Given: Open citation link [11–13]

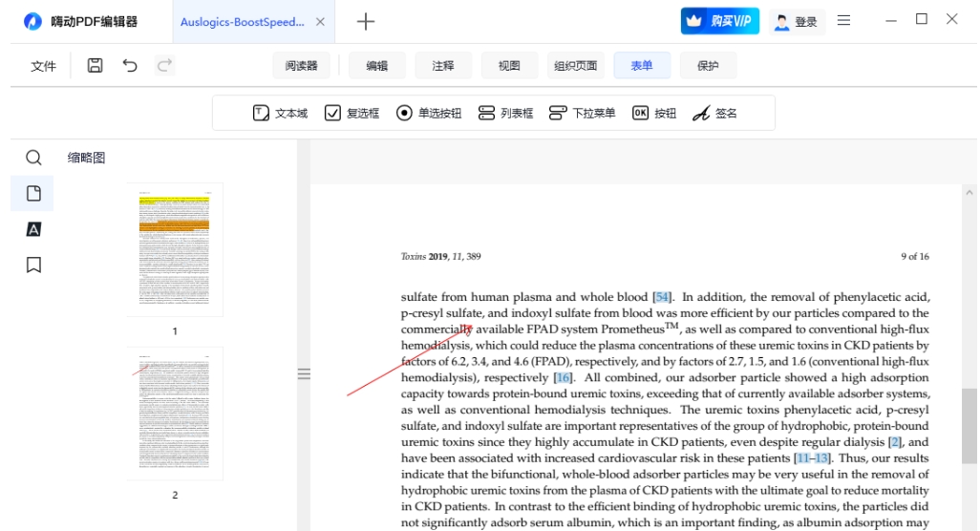Looking at the screenshot, I should point(813,457).
